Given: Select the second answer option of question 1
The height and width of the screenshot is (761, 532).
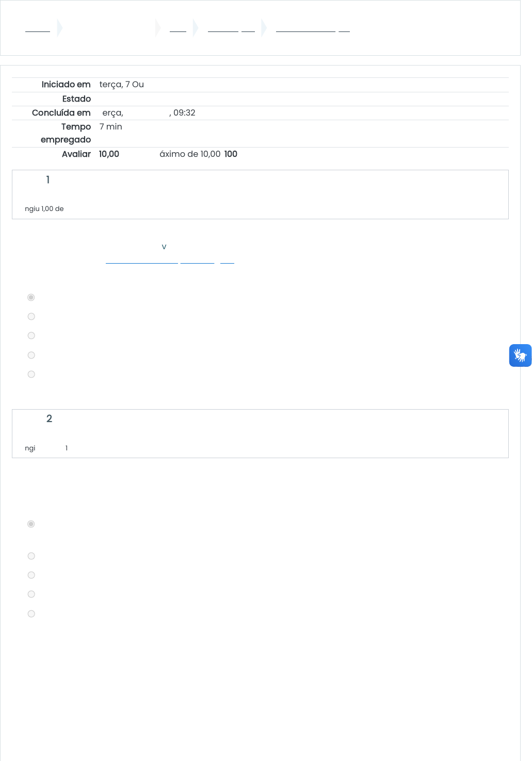Looking at the screenshot, I should 31,317.
